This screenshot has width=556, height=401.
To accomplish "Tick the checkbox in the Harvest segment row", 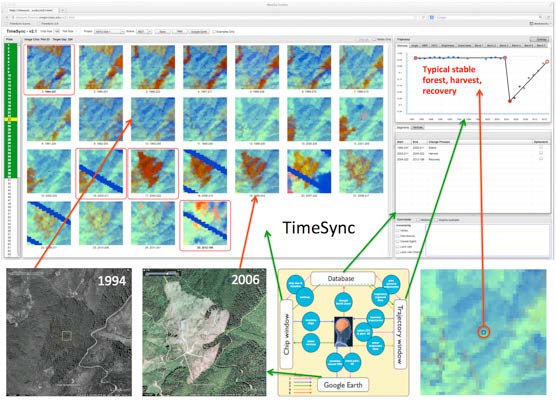I will [541, 153].
